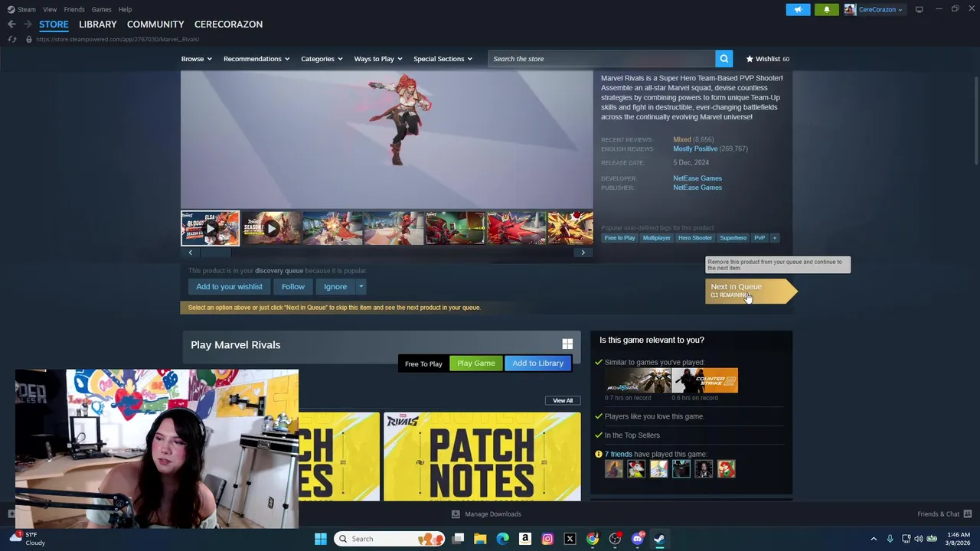This screenshot has width=980, height=551.
Task: Select the Free to Play tag
Action: point(620,238)
